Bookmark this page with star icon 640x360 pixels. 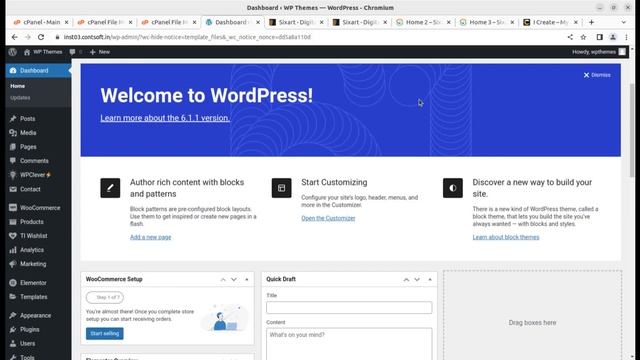(583, 37)
